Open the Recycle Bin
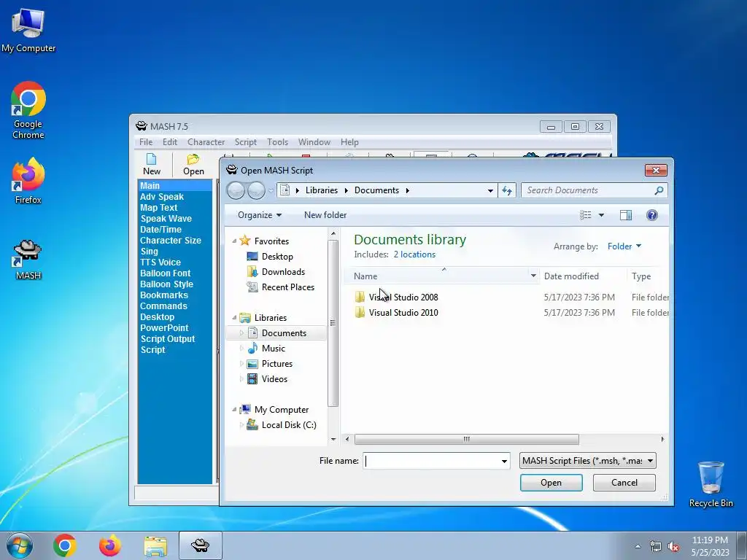The width and height of the screenshot is (747, 560). 711,484
